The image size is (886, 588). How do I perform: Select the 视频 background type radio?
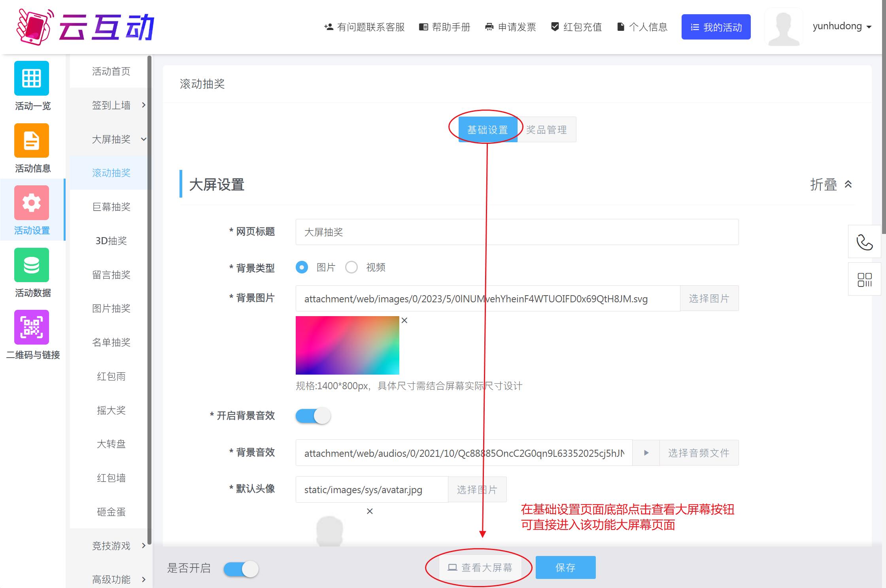tap(351, 268)
